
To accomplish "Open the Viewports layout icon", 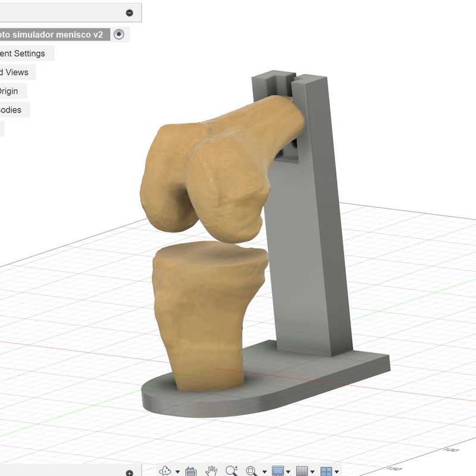I will [326, 471].
